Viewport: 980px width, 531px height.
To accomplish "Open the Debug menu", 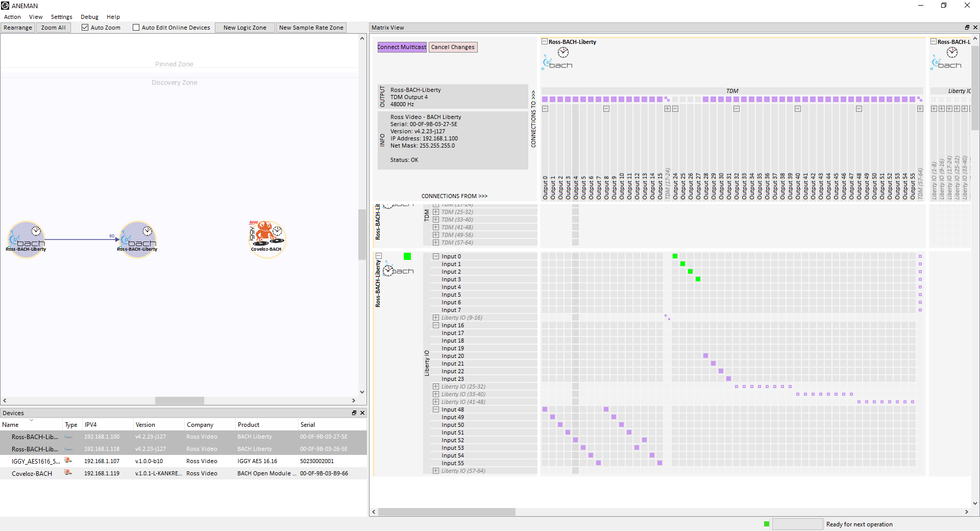I will click(89, 17).
